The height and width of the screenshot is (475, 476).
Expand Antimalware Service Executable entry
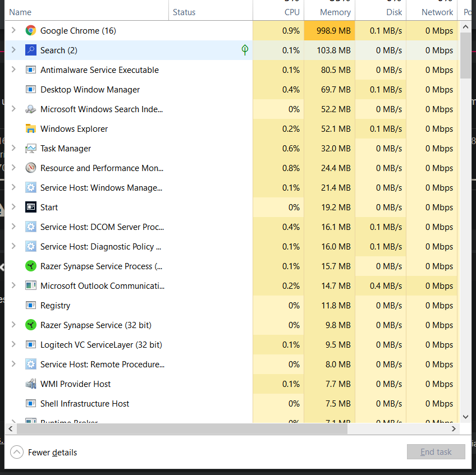pos(13,70)
